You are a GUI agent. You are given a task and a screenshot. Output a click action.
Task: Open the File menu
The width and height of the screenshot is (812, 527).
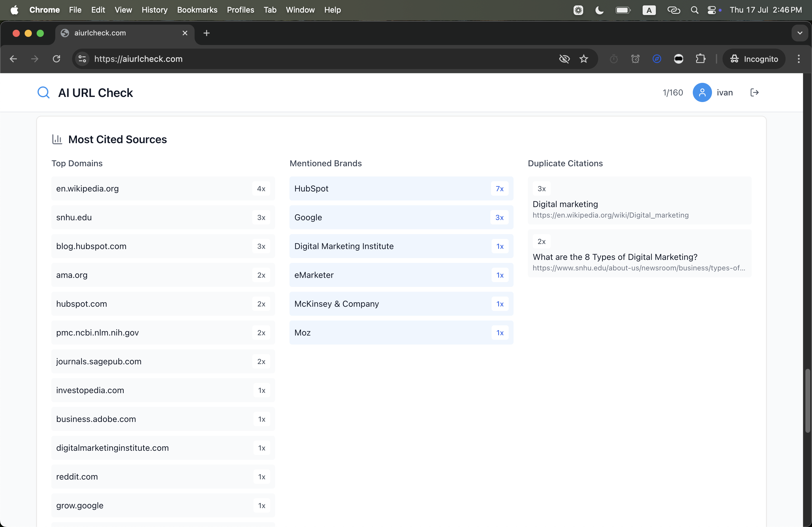(x=75, y=10)
